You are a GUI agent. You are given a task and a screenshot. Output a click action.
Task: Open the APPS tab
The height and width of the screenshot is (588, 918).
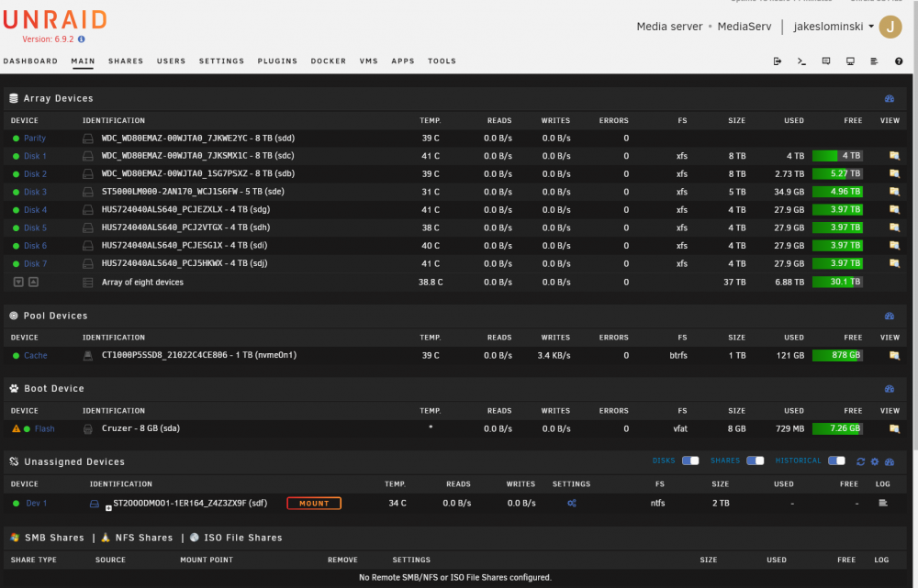(403, 61)
